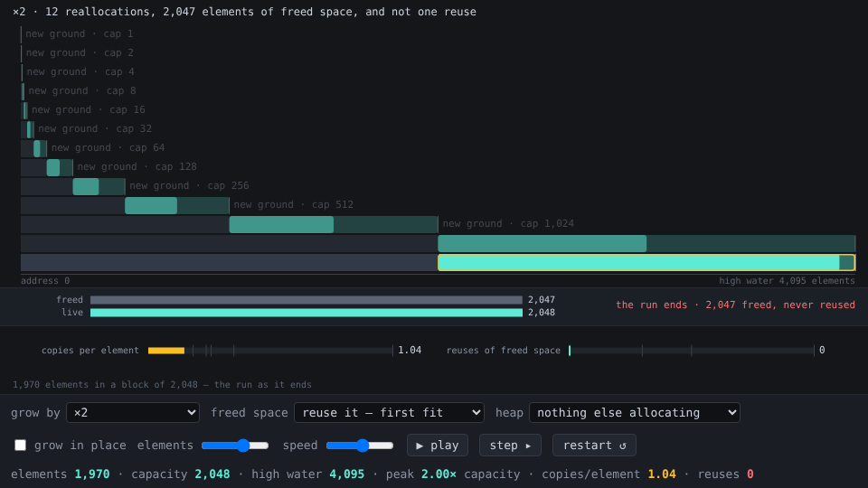Click the 'new ground · cap 1' label
This screenshot has height=488, width=868.
[x=80, y=33]
